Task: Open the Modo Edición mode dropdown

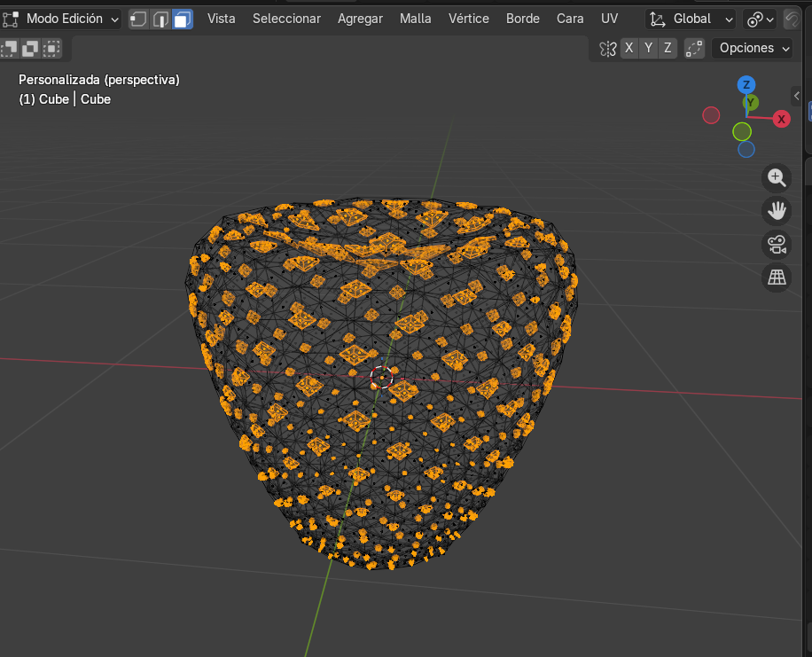Action: (x=62, y=19)
